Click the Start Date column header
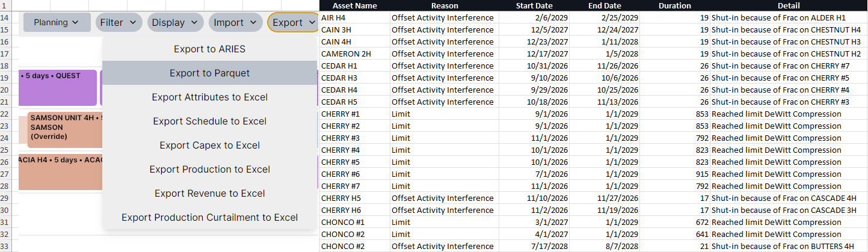 click(534, 5)
